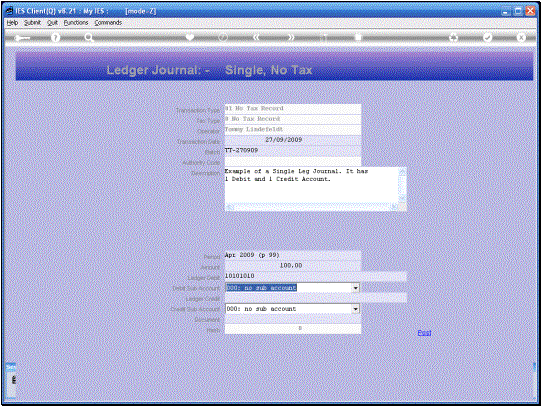Screen dimensions: 541x406
Task: Click the magnifier search icon
Action: [x=89, y=37]
